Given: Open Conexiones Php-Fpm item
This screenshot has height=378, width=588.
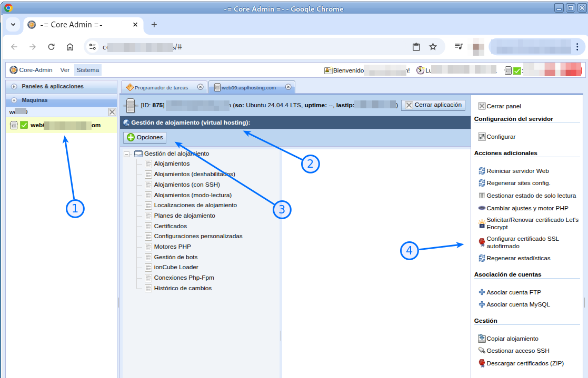Looking at the screenshot, I should [184, 278].
